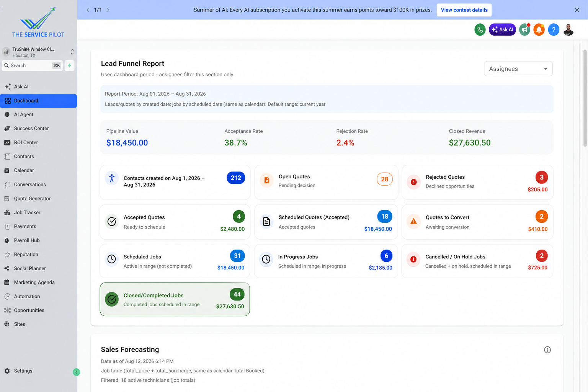Click the 28 open quotes badge

385,179
